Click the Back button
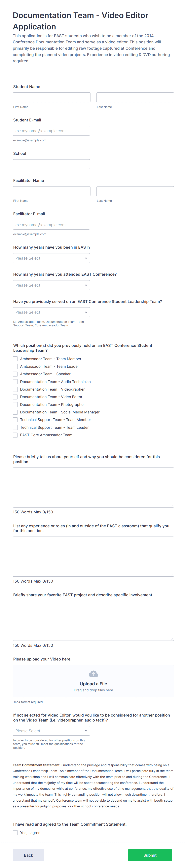This screenshot has width=185, height=868. (28, 855)
